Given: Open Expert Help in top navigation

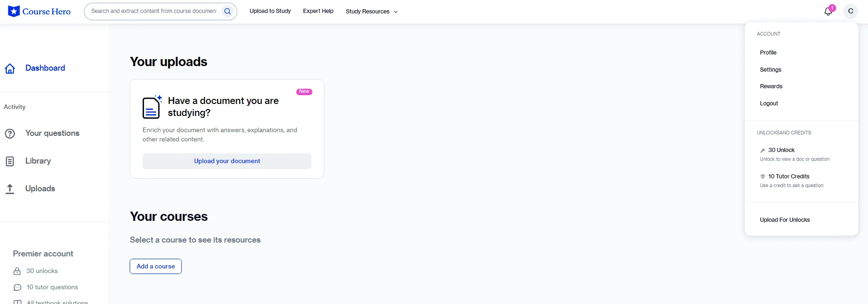Looking at the screenshot, I should coord(318,11).
